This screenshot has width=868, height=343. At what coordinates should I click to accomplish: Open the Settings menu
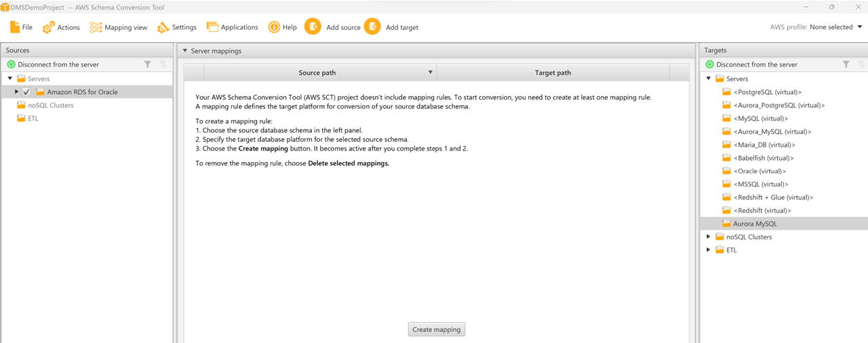coord(176,27)
